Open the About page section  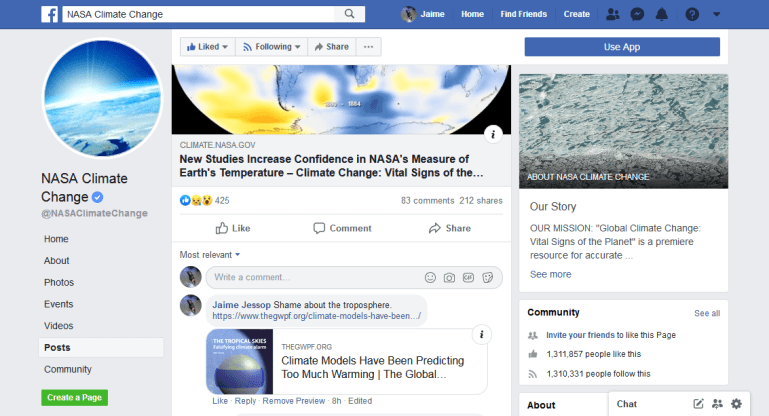[57, 260]
